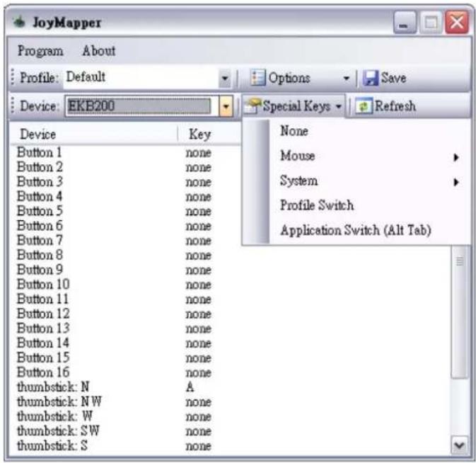Click the vertical scrollbar thumb
This screenshot has height=463, width=476.
click(460, 311)
